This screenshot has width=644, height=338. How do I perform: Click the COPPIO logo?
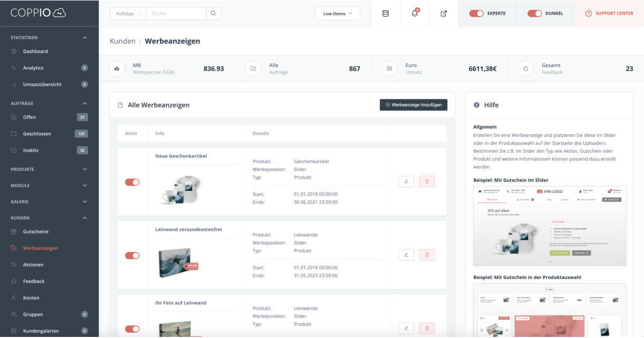(38, 13)
